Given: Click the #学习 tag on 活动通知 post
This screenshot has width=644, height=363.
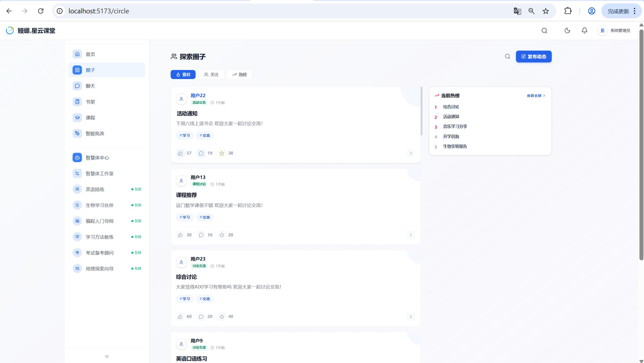Looking at the screenshot, I should (x=185, y=135).
